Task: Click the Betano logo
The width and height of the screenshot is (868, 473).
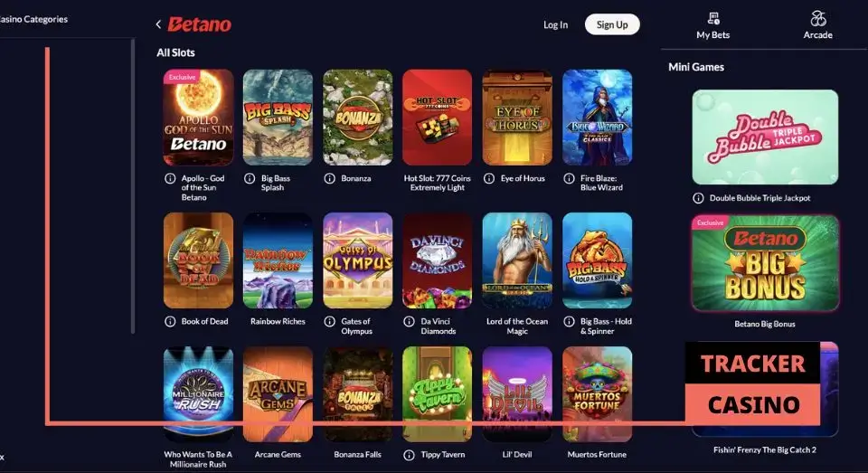Action: (x=199, y=24)
